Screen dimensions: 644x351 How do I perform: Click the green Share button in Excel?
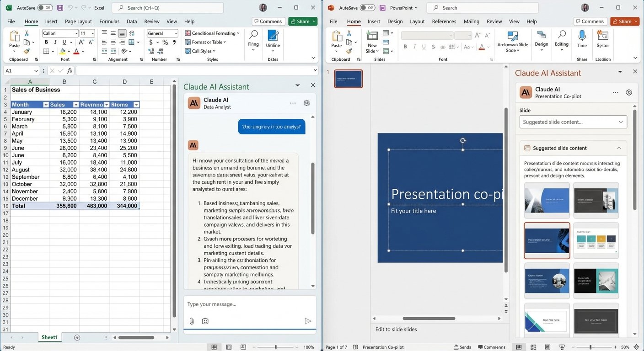pos(302,21)
